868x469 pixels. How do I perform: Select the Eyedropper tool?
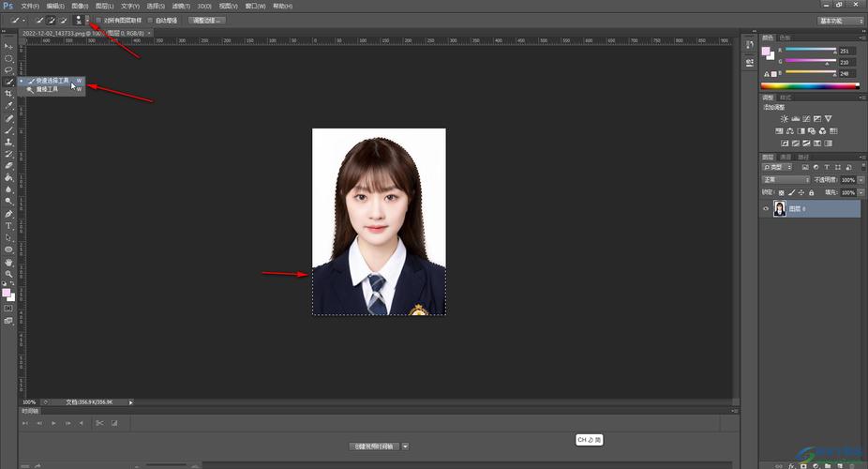(8, 105)
